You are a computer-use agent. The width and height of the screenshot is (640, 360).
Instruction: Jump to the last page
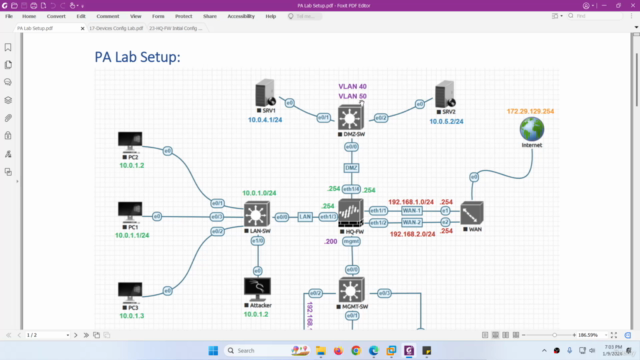pyautogui.click(x=86, y=335)
